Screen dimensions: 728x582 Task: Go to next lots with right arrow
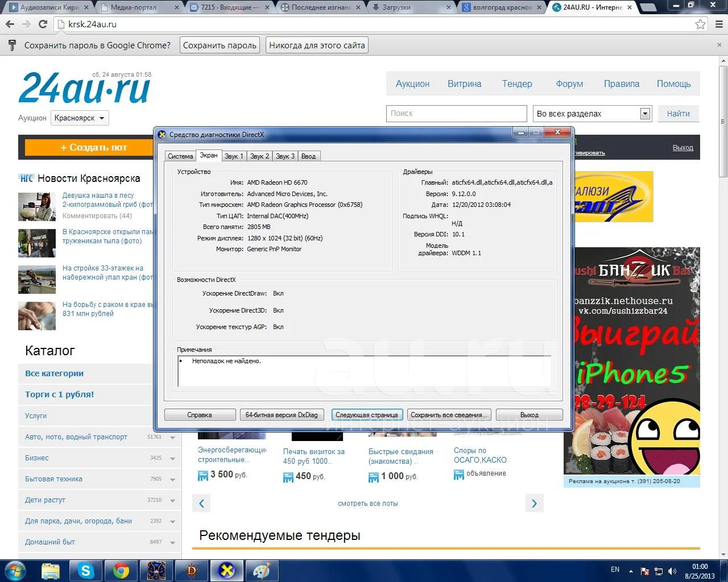534,503
